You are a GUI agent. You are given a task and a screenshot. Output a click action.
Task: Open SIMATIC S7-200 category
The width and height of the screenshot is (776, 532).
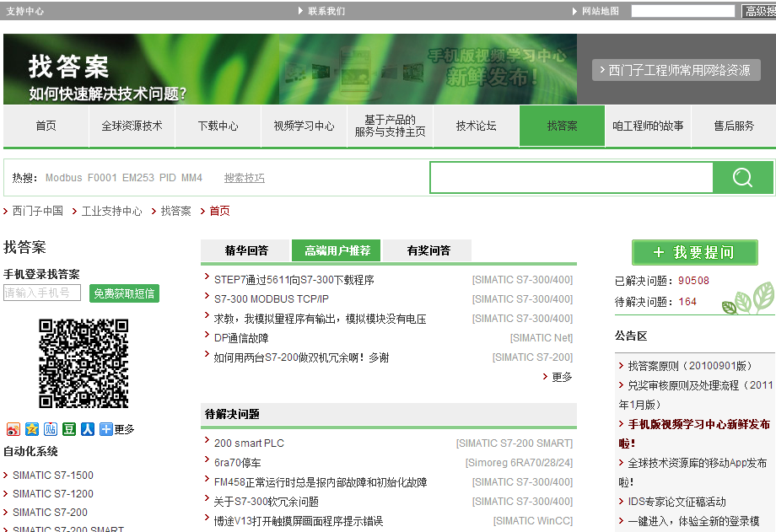tap(50, 513)
